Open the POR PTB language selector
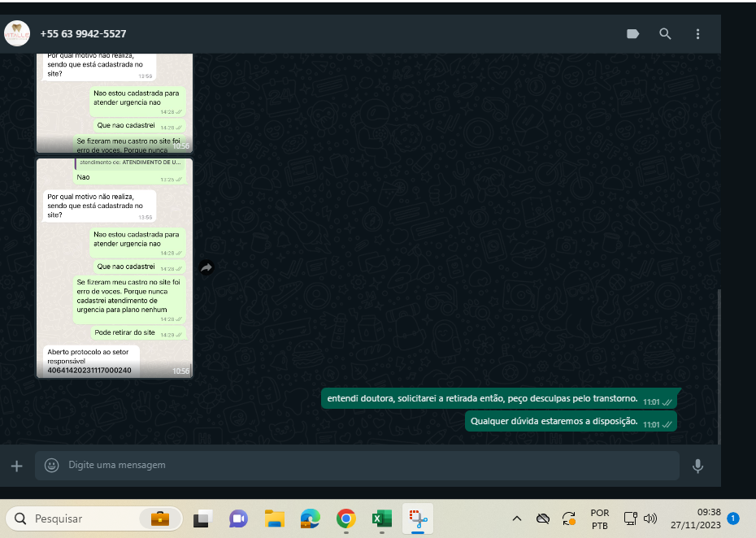This screenshot has width=756, height=538. [x=600, y=518]
